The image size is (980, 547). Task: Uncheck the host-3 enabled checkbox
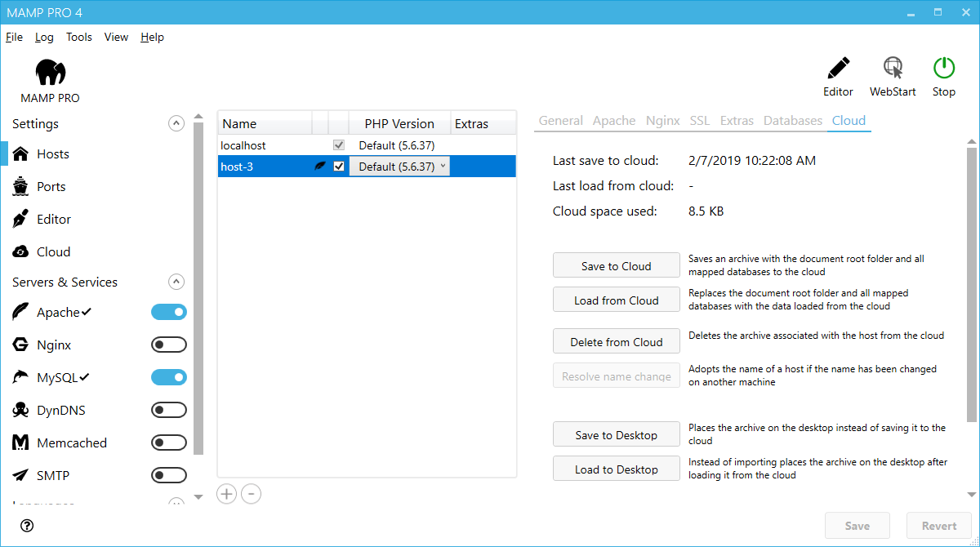pyautogui.click(x=339, y=166)
